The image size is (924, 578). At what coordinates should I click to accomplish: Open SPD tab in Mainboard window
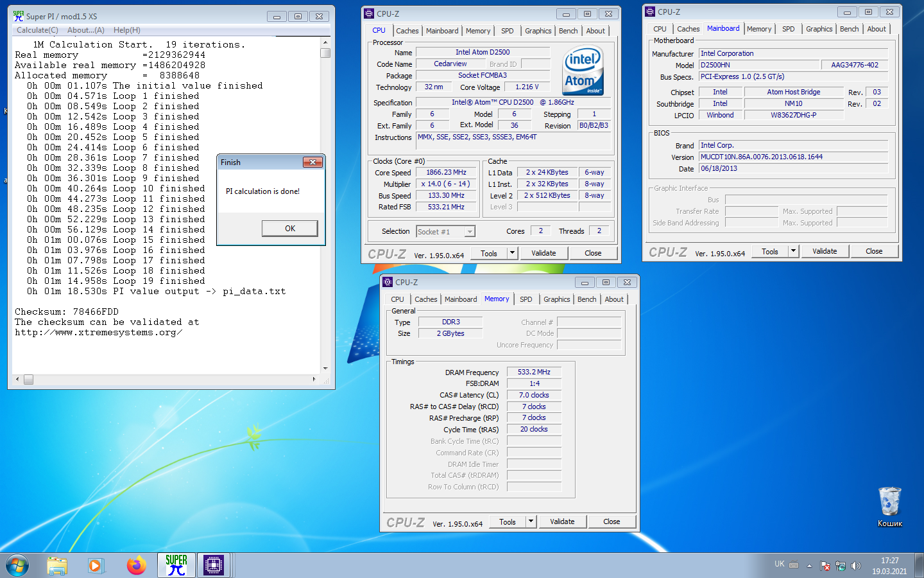(788, 29)
